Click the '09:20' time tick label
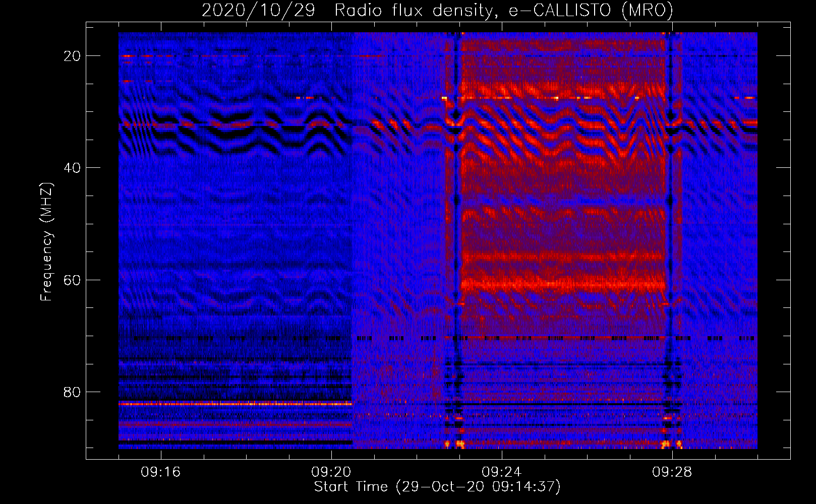The image size is (816, 504). point(331,472)
